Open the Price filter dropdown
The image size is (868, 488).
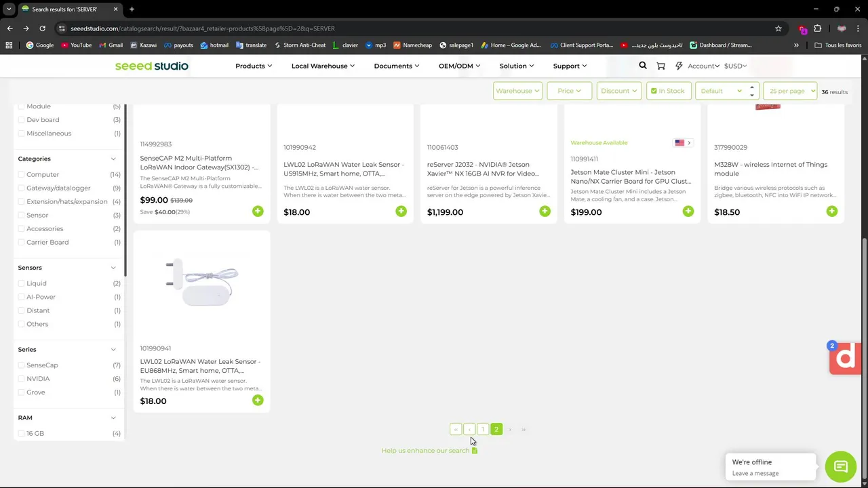[569, 91]
